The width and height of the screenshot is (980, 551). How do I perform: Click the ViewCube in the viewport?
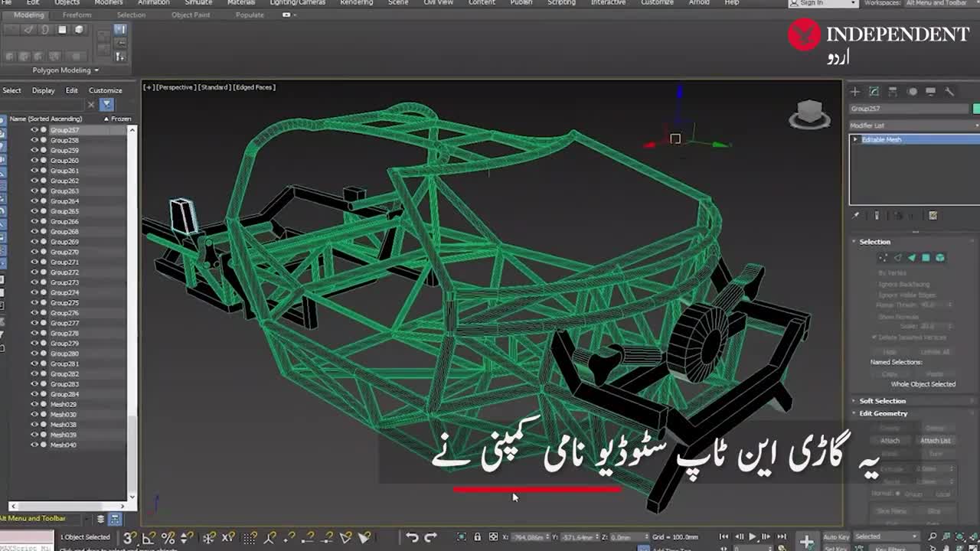[809, 114]
